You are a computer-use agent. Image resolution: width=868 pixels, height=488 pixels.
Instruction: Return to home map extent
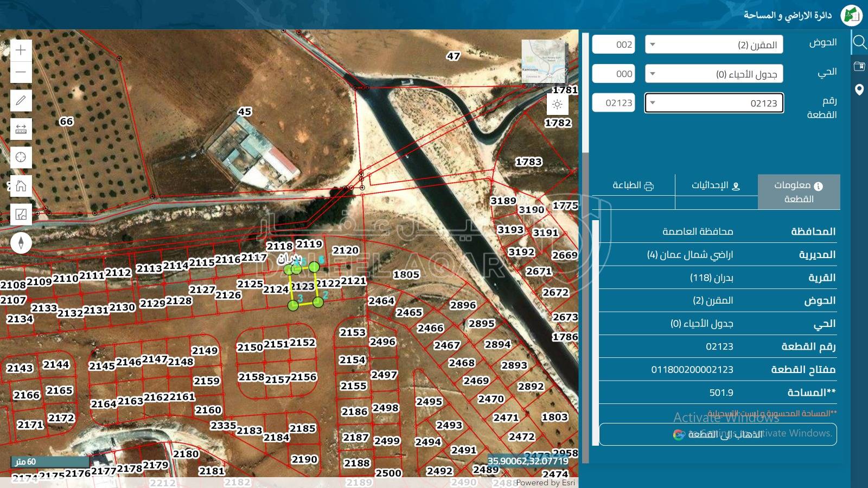pos(21,186)
